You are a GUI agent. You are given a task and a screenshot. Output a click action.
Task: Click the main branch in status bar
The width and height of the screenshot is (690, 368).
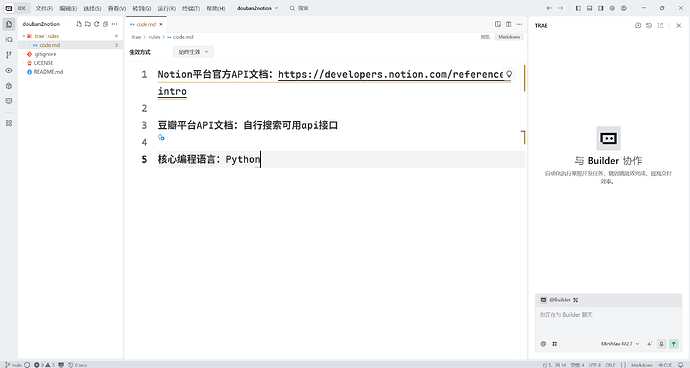(x=14, y=365)
